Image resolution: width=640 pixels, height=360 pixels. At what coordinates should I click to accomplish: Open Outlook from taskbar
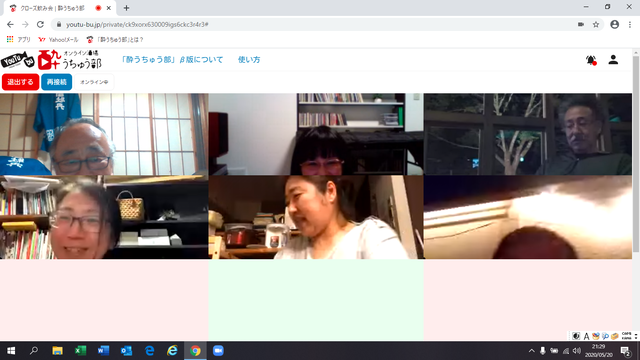pyautogui.click(x=127, y=351)
